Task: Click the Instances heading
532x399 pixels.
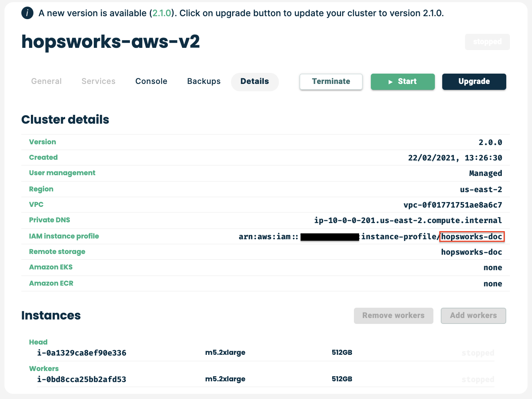Action: 51,315
